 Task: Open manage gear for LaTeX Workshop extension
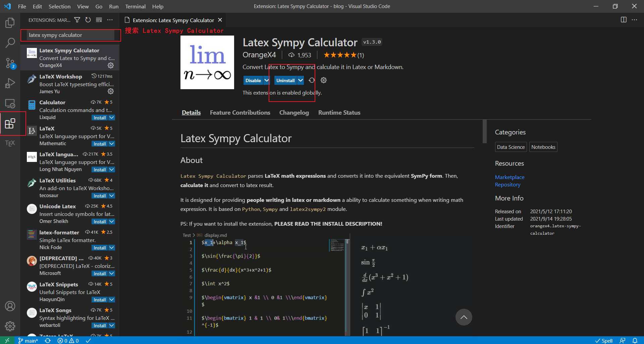[111, 91]
